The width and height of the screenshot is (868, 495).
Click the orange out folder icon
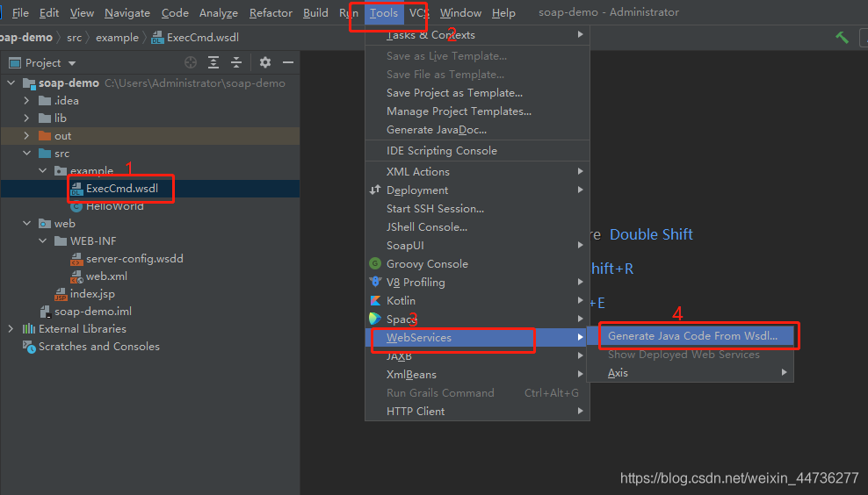(45, 136)
